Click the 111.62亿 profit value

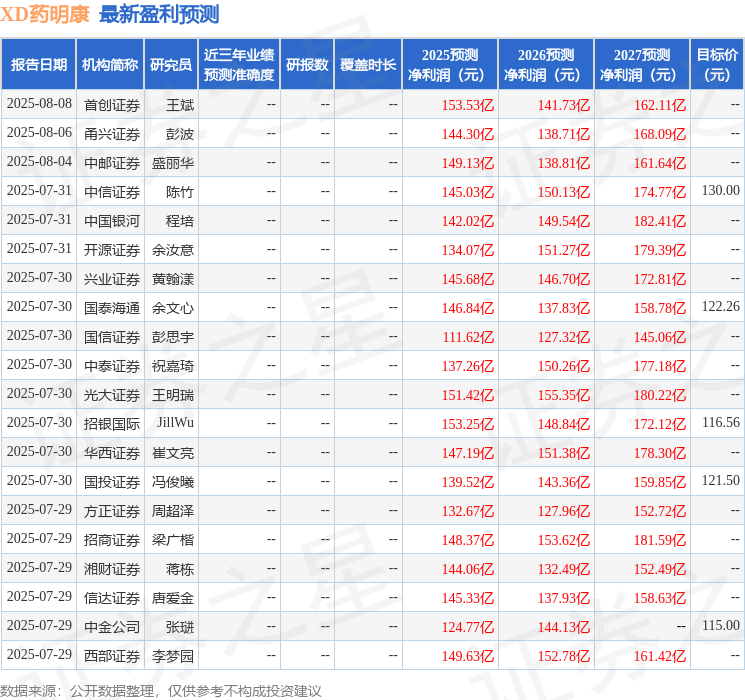[468, 337]
